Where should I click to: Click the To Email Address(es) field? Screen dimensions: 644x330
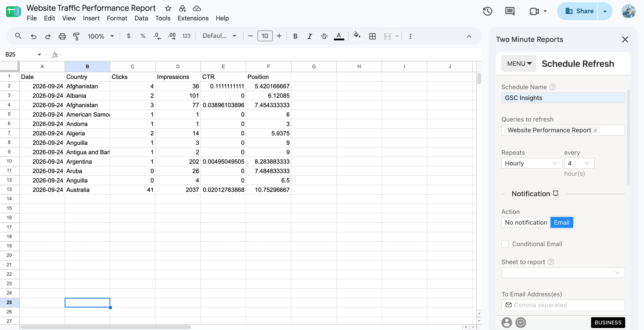[x=563, y=305]
